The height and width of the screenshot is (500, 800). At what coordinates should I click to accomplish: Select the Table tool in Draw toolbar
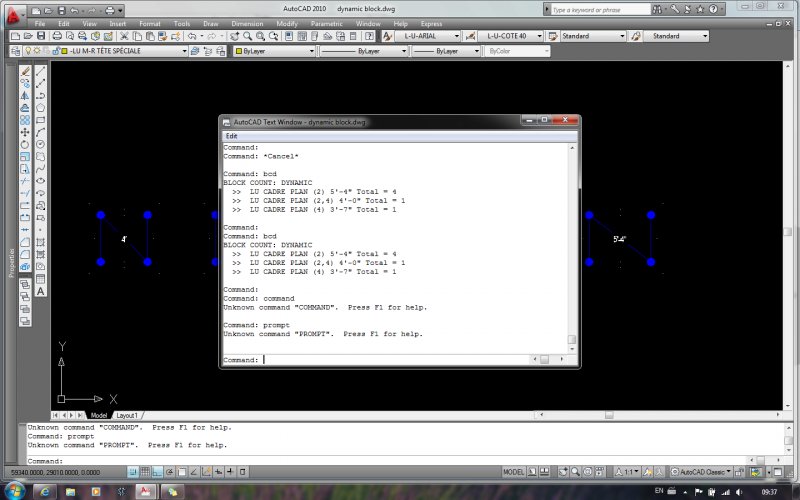point(41,279)
